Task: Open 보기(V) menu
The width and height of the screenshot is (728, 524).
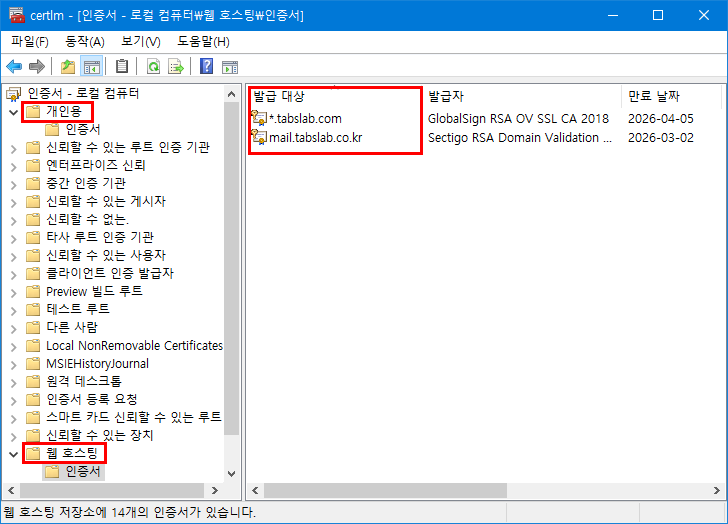Action: [x=141, y=42]
